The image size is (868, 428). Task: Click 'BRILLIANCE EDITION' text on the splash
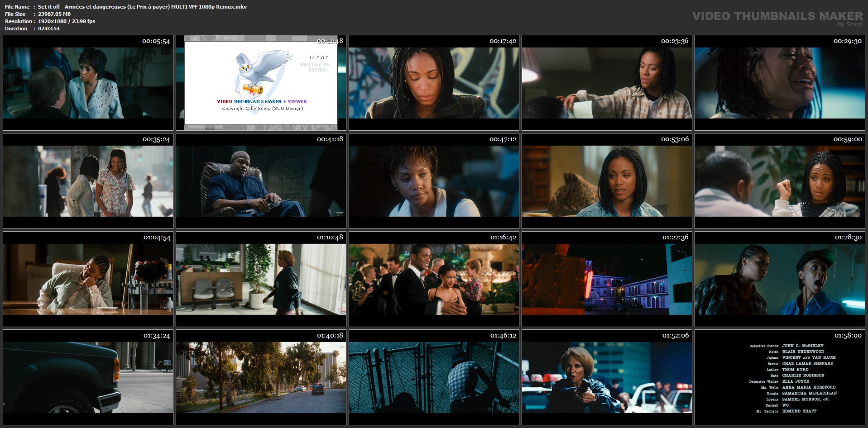[x=315, y=67]
